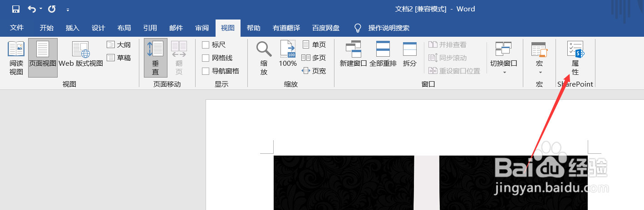The width and height of the screenshot is (644, 210).
Task: Open SharePoint 属性 (Properties)
Action: [x=575, y=58]
